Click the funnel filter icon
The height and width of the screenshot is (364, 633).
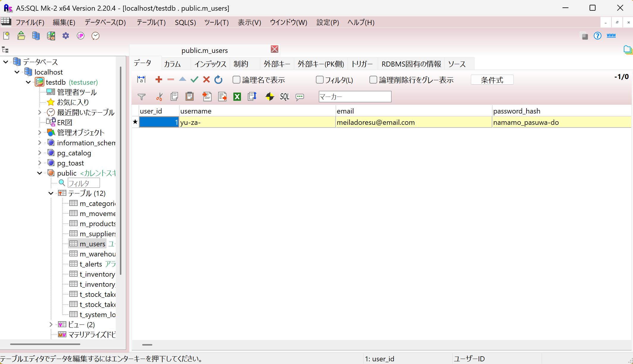pos(142,97)
